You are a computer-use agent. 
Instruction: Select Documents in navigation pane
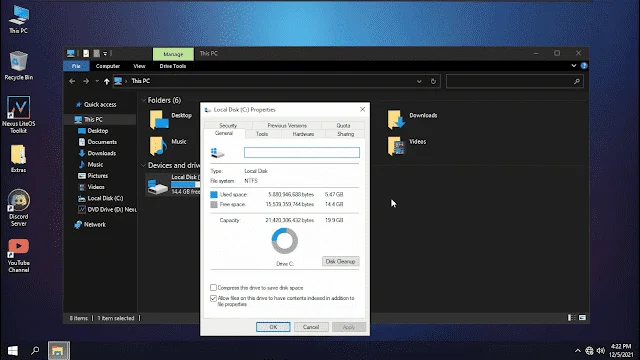[x=98, y=142]
